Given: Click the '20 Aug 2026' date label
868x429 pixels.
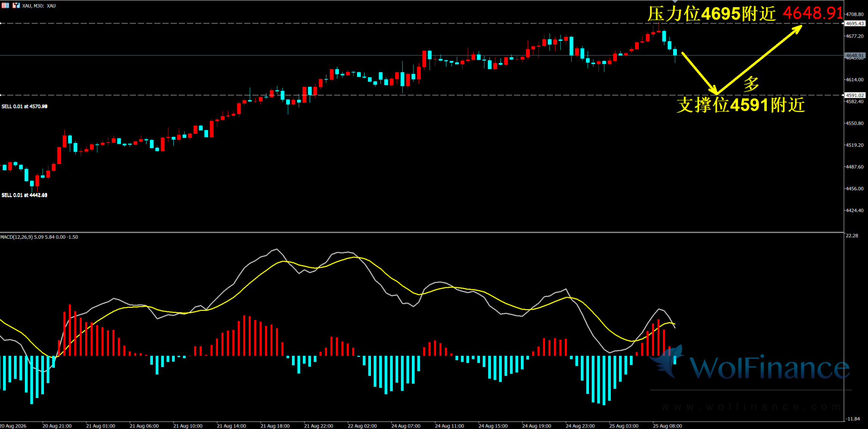Looking at the screenshot, I should pos(13,426).
